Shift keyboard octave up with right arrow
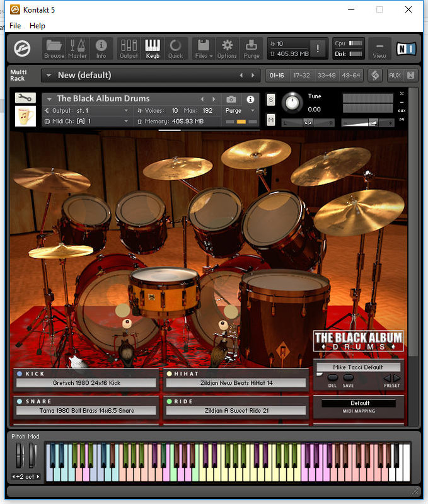 pyautogui.click(x=38, y=477)
